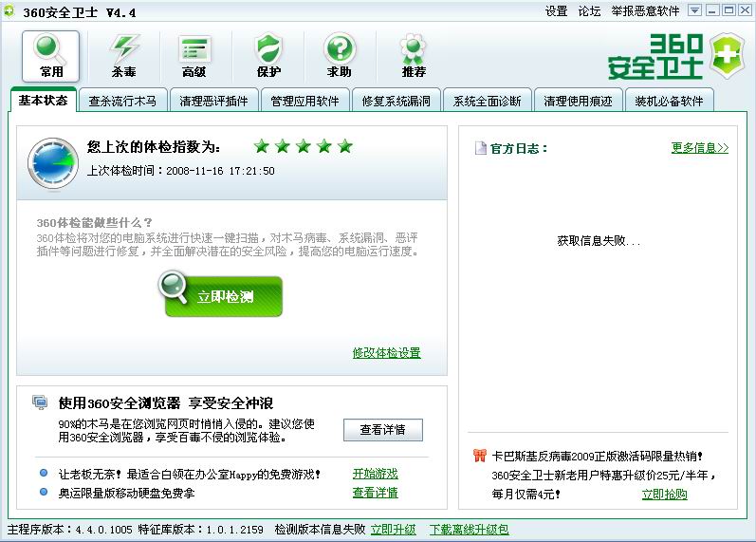Click the 奥运限量版移动硬盘免费拿 text
The image size is (756, 542).
point(126,493)
